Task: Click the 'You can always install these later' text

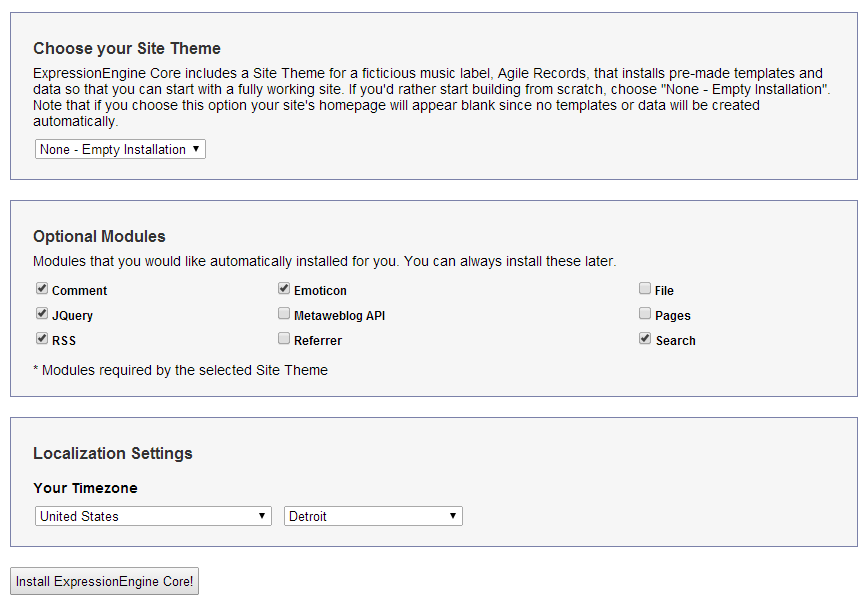Action: point(509,261)
